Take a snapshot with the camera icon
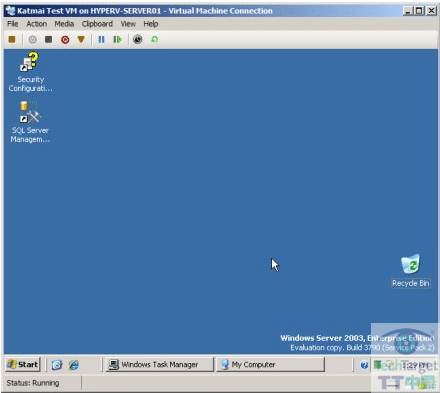The image size is (440, 393). [138, 39]
